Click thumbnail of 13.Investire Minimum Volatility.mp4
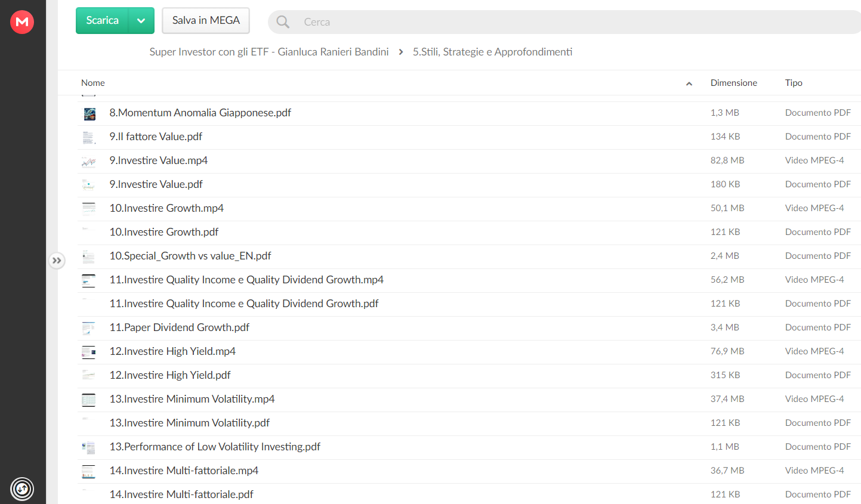Image resolution: width=861 pixels, height=504 pixels. (x=89, y=400)
